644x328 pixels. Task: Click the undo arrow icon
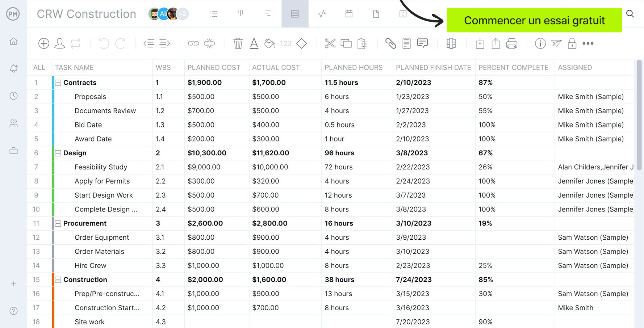click(104, 43)
